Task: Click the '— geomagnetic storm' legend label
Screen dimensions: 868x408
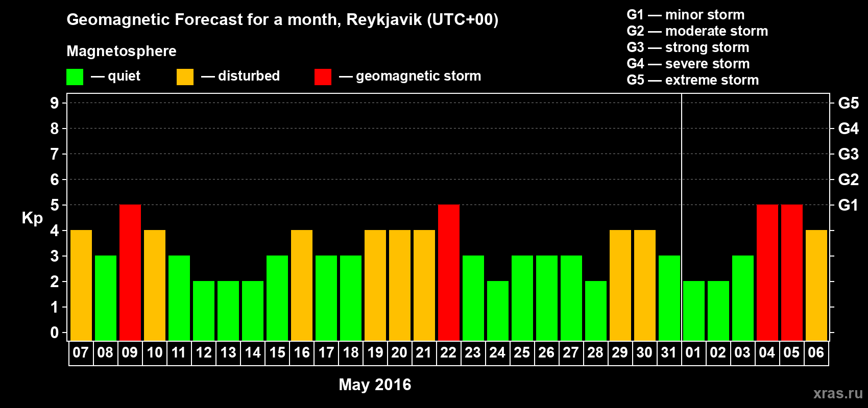Action: (x=410, y=76)
